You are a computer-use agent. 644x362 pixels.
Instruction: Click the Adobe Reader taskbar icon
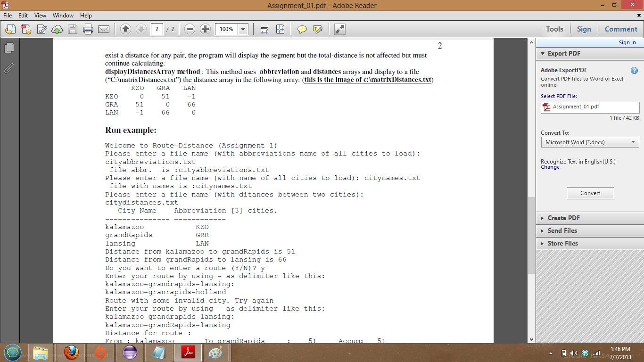tap(188, 353)
